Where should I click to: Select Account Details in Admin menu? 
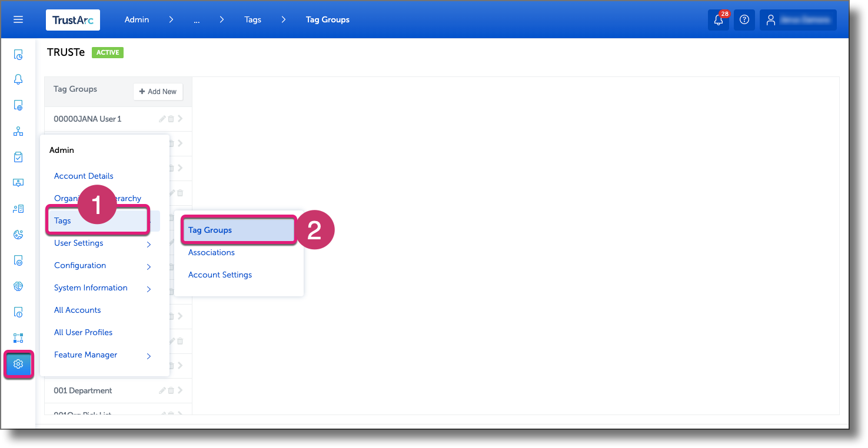[x=84, y=176]
